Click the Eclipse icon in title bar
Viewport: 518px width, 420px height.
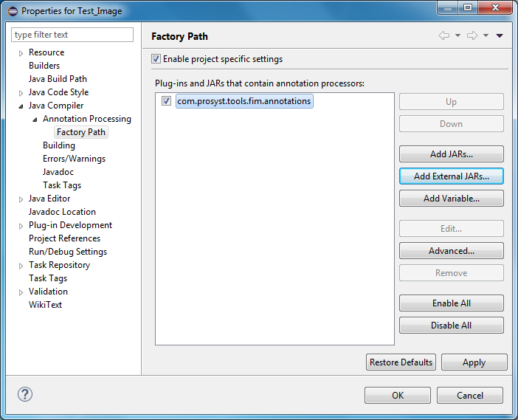(x=12, y=11)
